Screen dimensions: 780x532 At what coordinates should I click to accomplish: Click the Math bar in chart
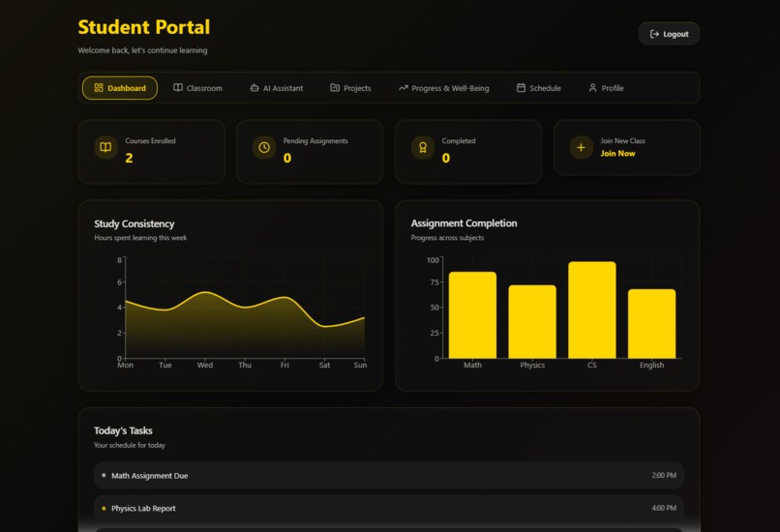pyautogui.click(x=472, y=314)
